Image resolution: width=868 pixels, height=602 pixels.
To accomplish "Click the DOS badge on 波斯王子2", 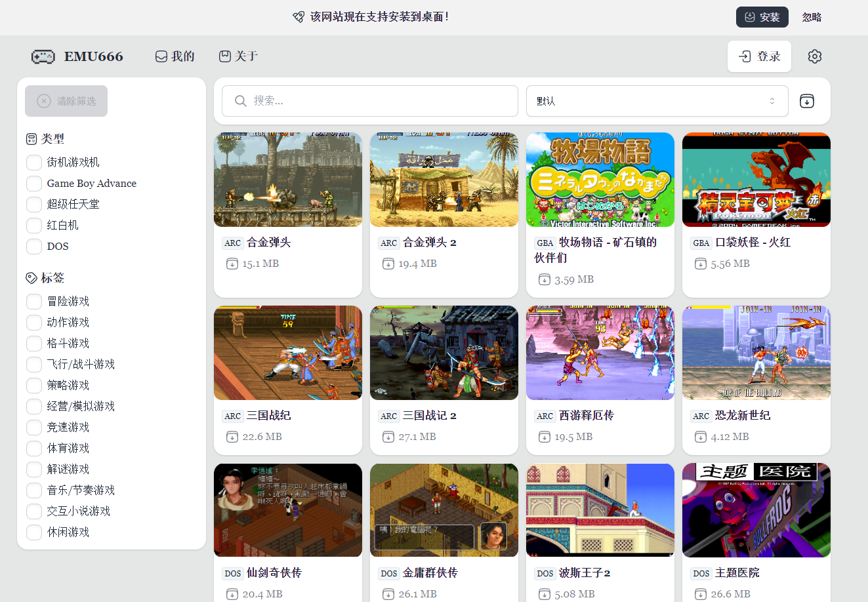I will (545, 573).
